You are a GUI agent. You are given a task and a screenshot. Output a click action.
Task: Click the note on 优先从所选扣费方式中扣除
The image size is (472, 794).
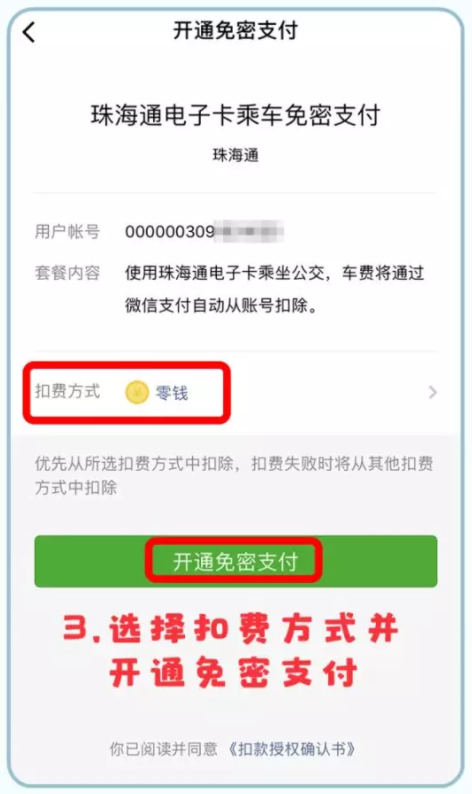pos(234,475)
